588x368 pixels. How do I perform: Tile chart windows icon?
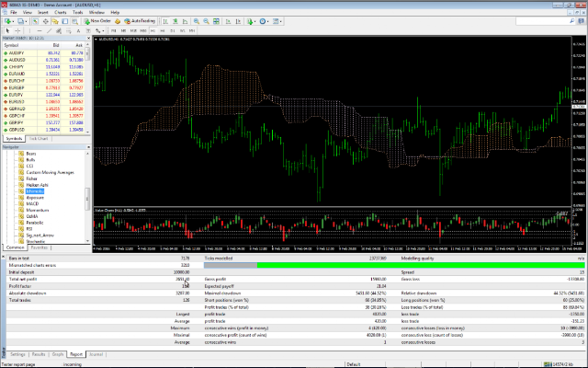pos(216,21)
